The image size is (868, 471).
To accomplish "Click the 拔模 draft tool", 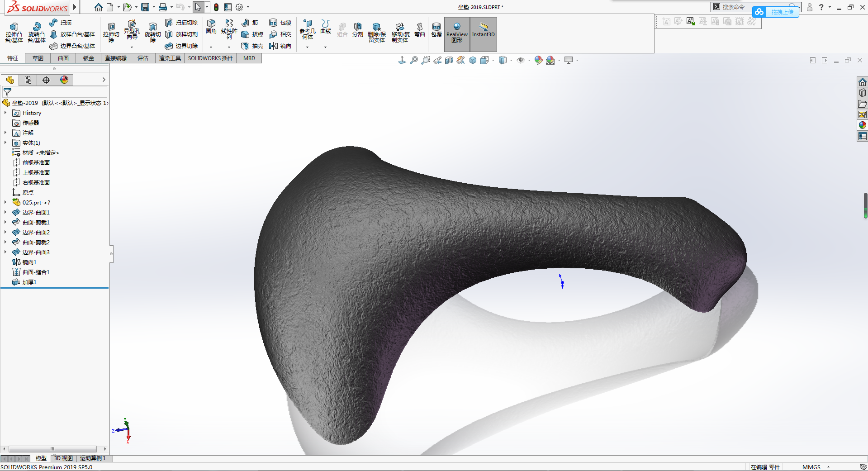I will coord(252,34).
